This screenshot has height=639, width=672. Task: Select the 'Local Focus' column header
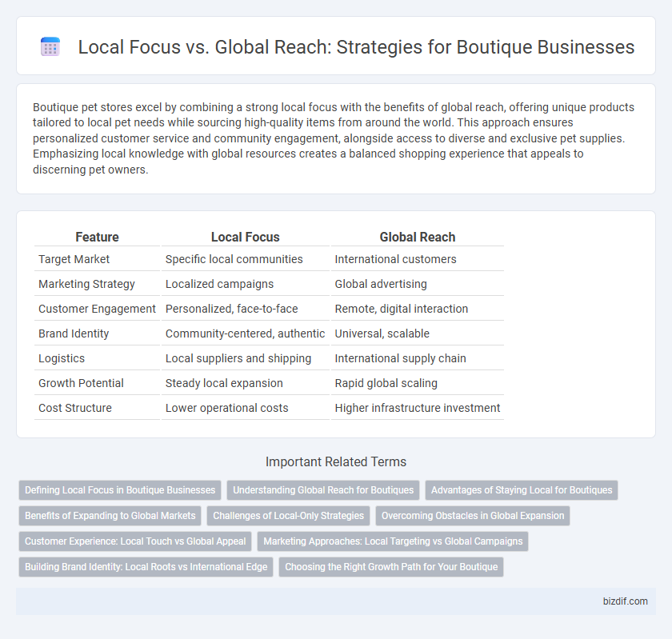click(x=245, y=237)
